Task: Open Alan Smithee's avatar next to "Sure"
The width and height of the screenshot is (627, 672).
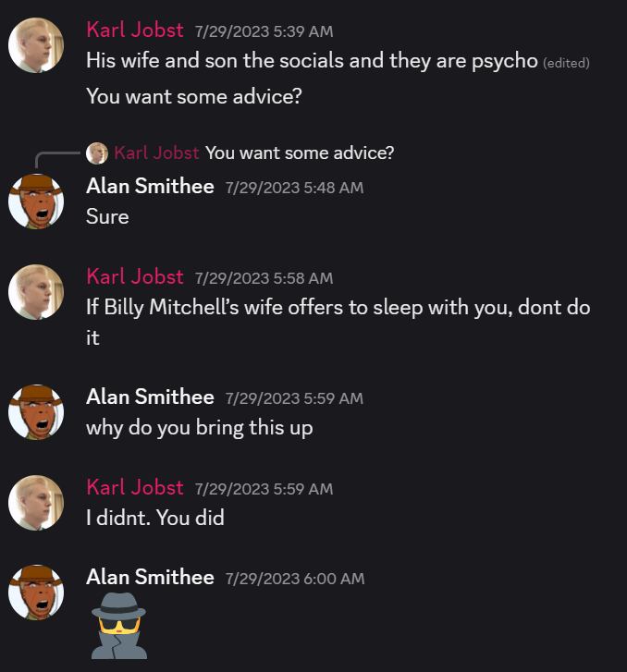Action: [x=36, y=201]
